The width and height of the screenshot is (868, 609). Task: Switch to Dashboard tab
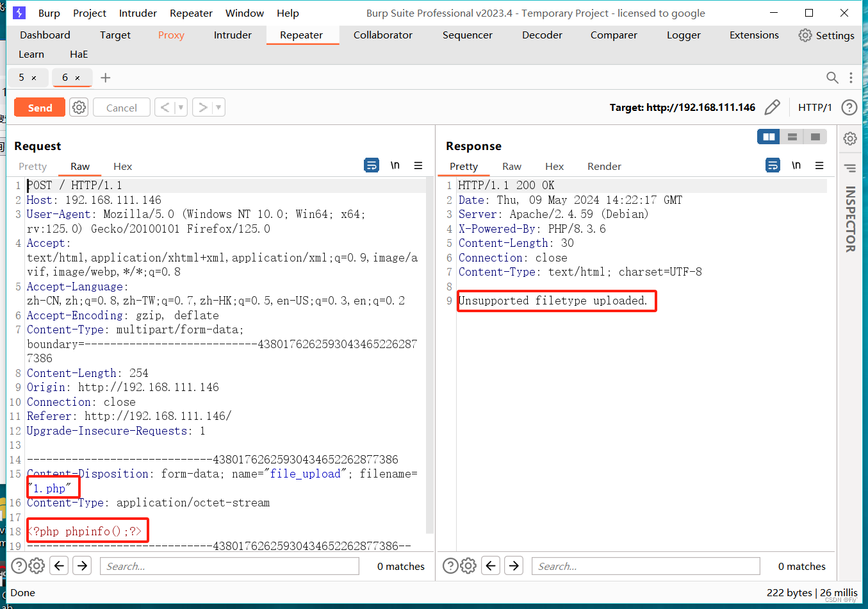[x=45, y=35]
